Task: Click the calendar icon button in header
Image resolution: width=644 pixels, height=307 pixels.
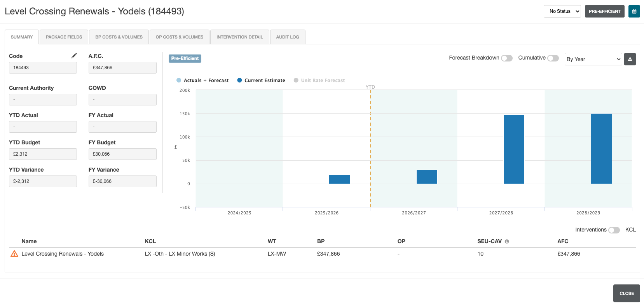Action: coord(634,11)
